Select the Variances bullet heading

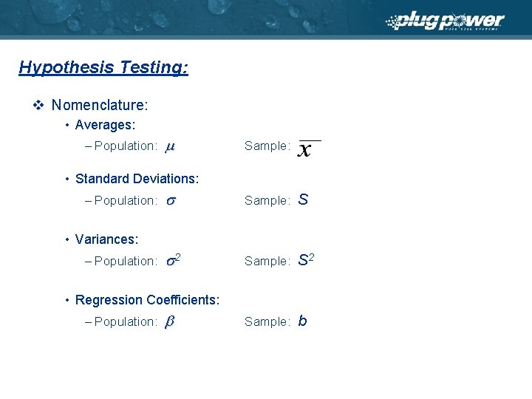(x=106, y=239)
